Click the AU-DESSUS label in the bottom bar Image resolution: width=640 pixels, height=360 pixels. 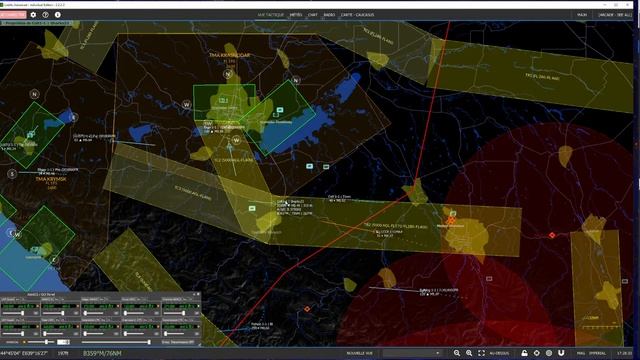tap(499, 353)
